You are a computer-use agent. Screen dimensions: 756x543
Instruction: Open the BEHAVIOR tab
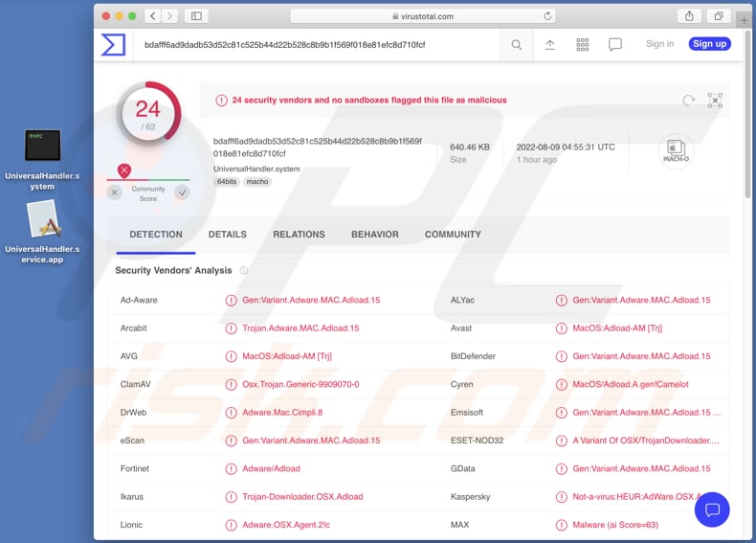[x=375, y=235]
